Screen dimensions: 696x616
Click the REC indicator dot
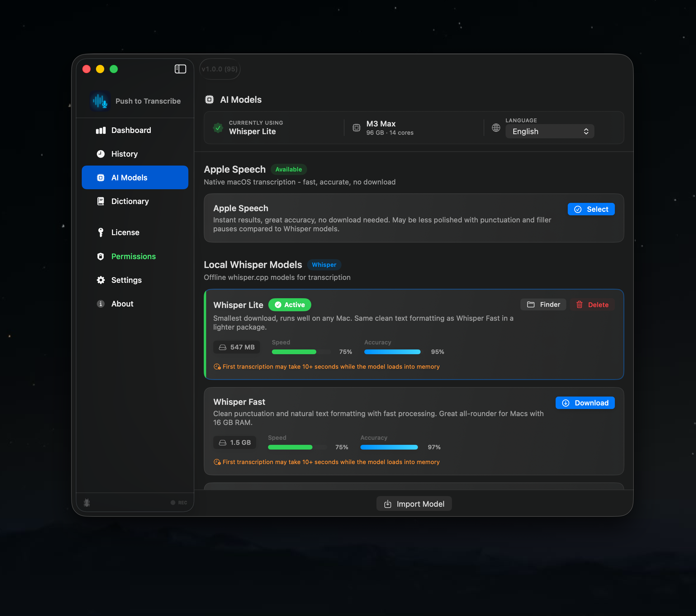point(173,503)
